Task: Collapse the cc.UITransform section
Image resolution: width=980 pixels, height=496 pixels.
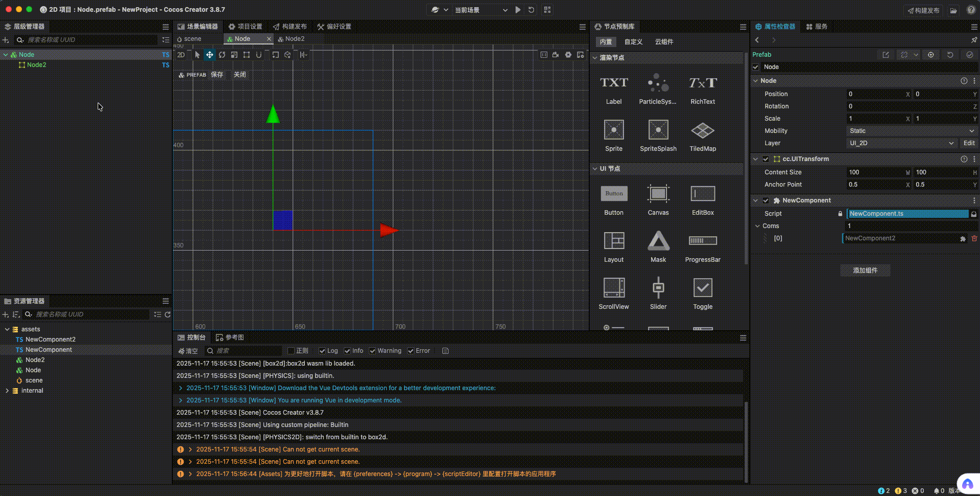Action: pos(755,159)
